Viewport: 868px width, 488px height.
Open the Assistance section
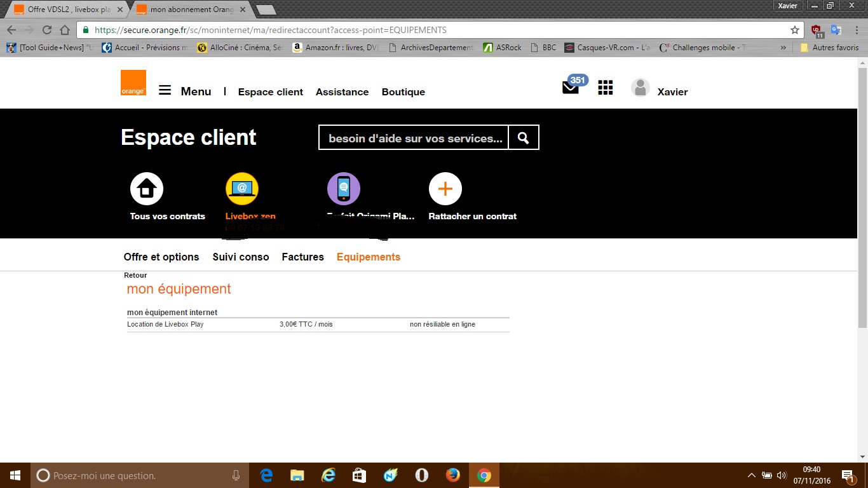342,91
